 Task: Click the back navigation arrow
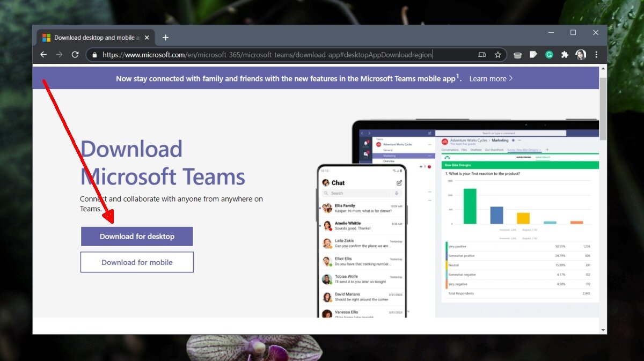pos(43,54)
